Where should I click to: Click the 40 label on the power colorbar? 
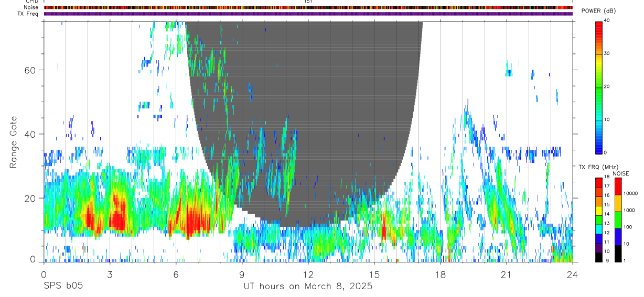click(607, 21)
